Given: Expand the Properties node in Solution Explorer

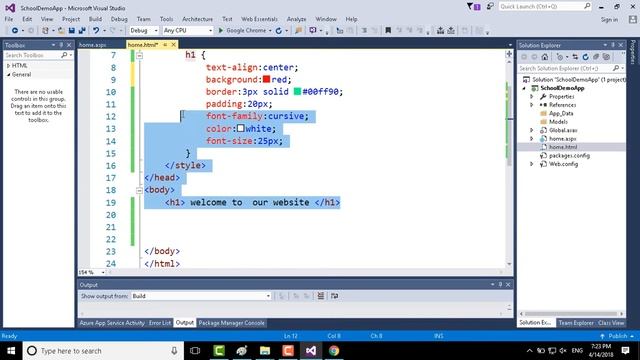Looking at the screenshot, I should (x=532, y=97).
